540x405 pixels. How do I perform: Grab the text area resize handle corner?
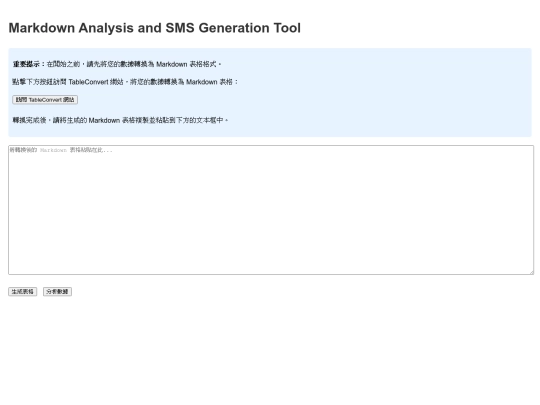point(531,272)
